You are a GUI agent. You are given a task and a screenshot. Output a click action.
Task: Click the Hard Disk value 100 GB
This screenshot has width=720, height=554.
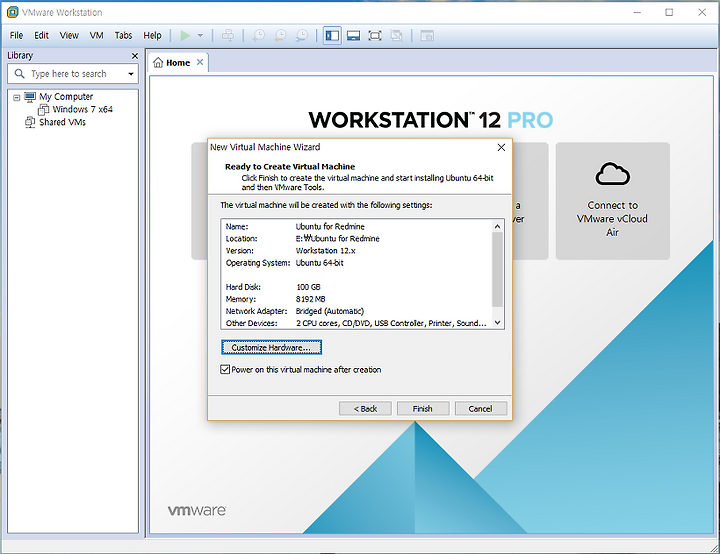click(309, 287)
